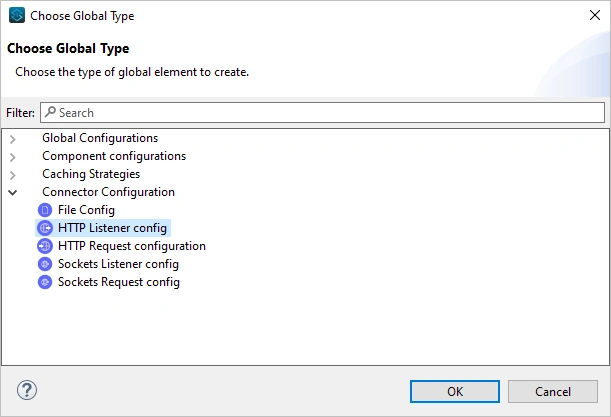Expand the Caching Strategies node
This screenshot has height=417, width=611.
pos(12,175)
